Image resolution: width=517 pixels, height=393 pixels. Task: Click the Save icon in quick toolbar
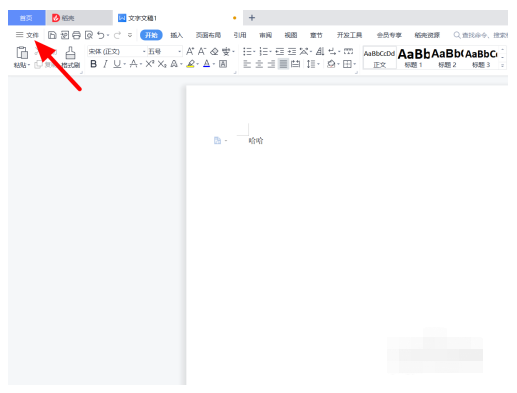tap(52, 35)
